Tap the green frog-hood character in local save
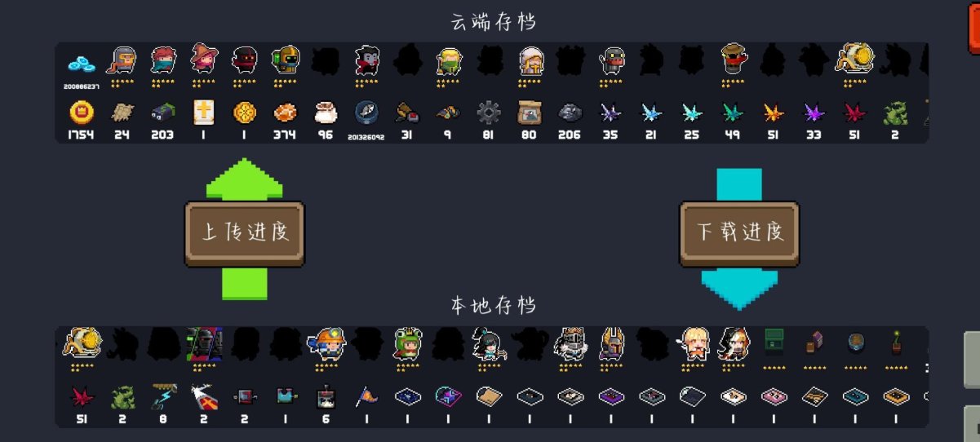Viewport: 980px width, 442px height. click(x=407, y=343)
